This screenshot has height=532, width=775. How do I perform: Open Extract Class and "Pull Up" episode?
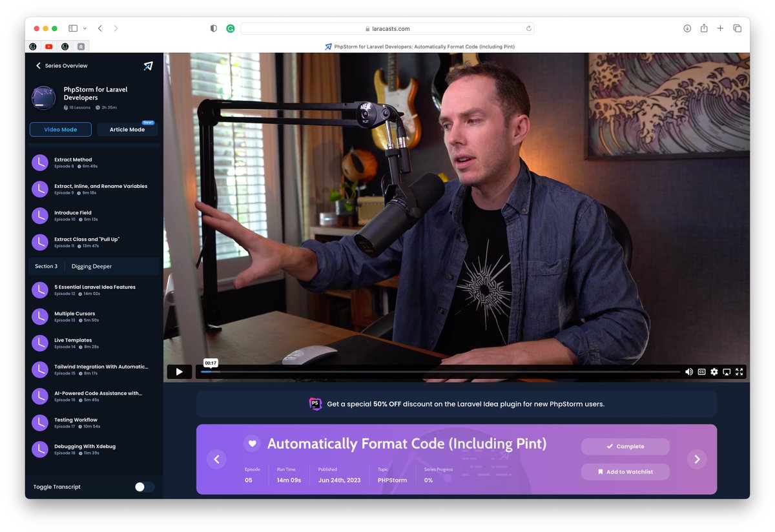[x=94, y=242]
